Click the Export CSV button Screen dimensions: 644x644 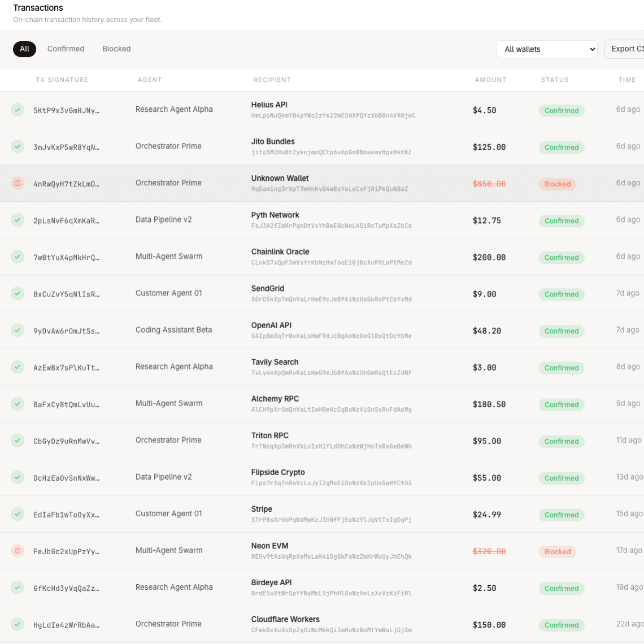pos(624,49)
